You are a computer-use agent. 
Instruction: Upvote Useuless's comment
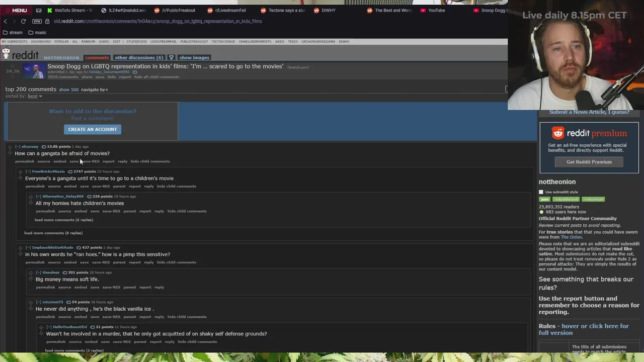pyautogui.click(x=31, y=273)
